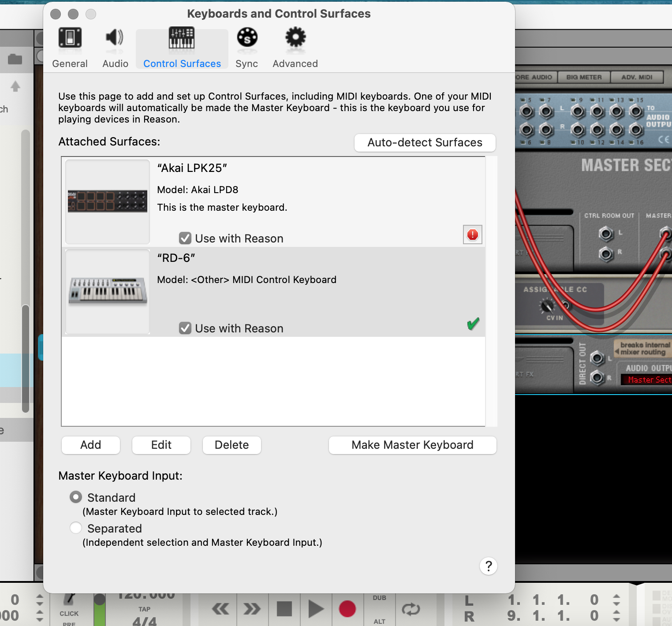Click the CTRL ROOM OUT L jack
Viewport: 672px width, 626px height.
[x=606, y=234]
